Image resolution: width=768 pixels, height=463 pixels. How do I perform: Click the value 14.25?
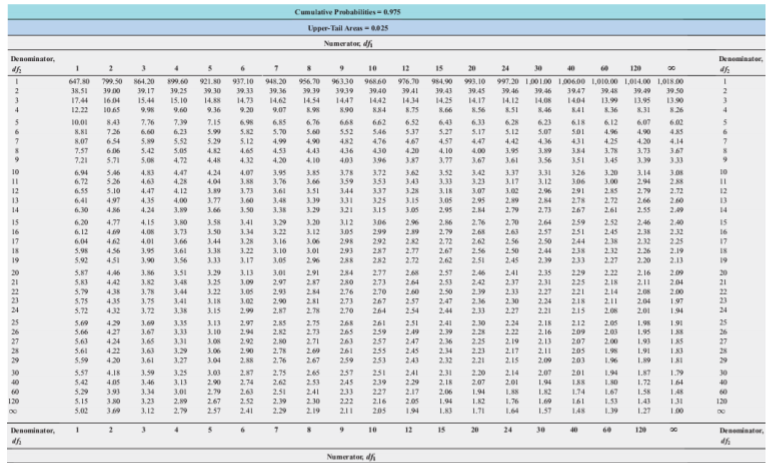click(445, 100)
